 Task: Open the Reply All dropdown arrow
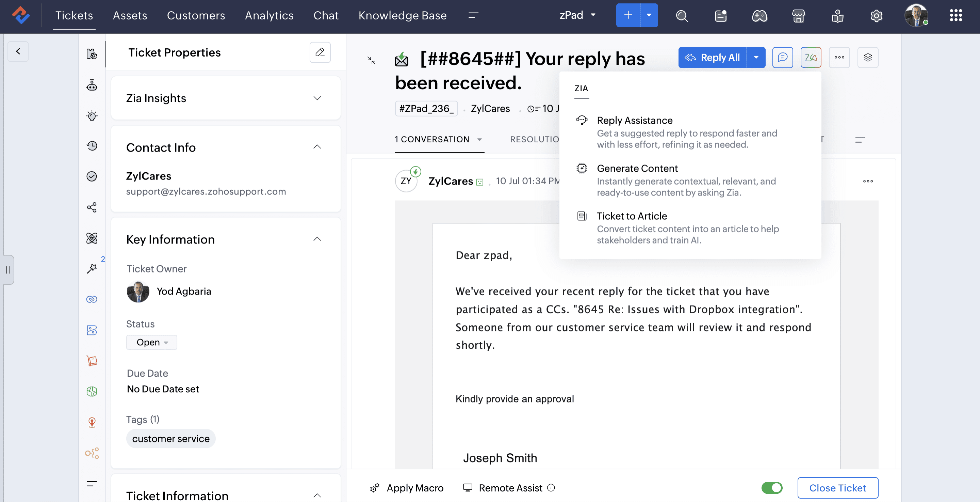pyautogui.click(x=756, y=58)
